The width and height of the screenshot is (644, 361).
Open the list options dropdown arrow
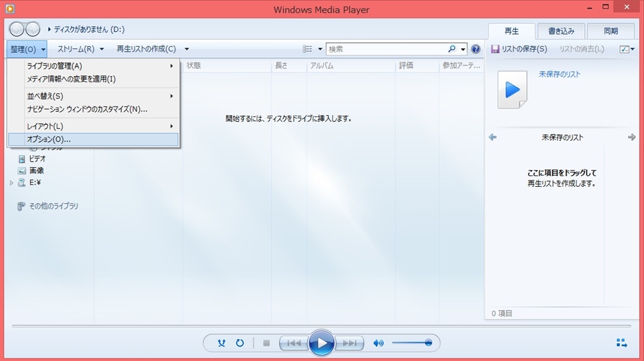tap(633, 49)
